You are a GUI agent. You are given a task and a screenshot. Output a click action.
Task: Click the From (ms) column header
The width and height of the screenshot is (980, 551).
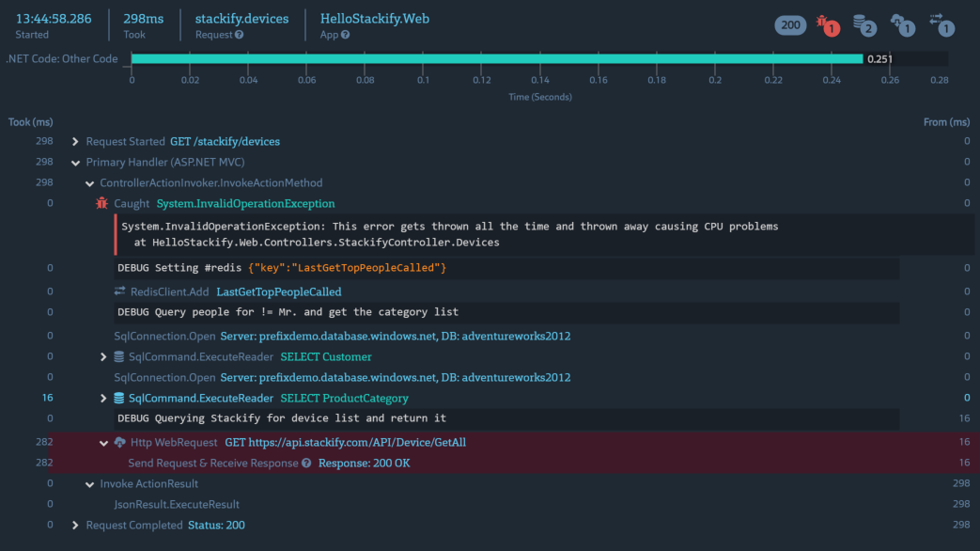tap(946, 122)
